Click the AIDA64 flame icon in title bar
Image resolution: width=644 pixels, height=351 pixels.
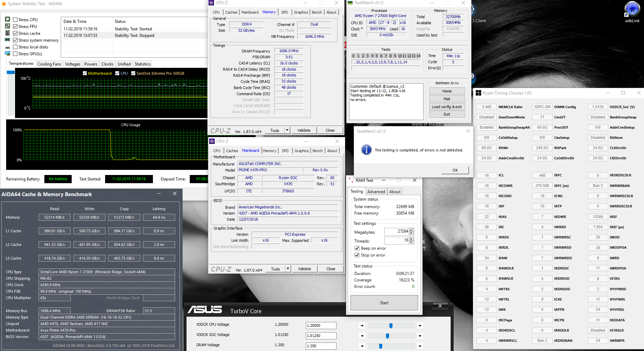[4, 4]
